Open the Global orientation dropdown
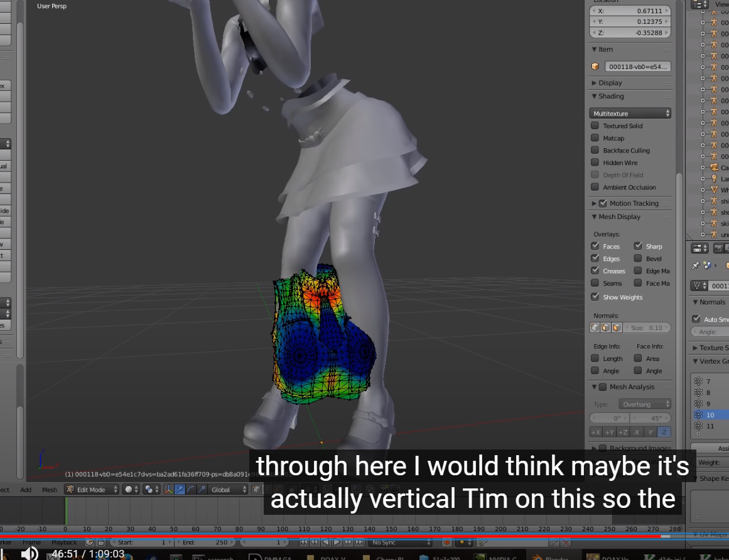The image size is (729, 560). pos(228,489)
